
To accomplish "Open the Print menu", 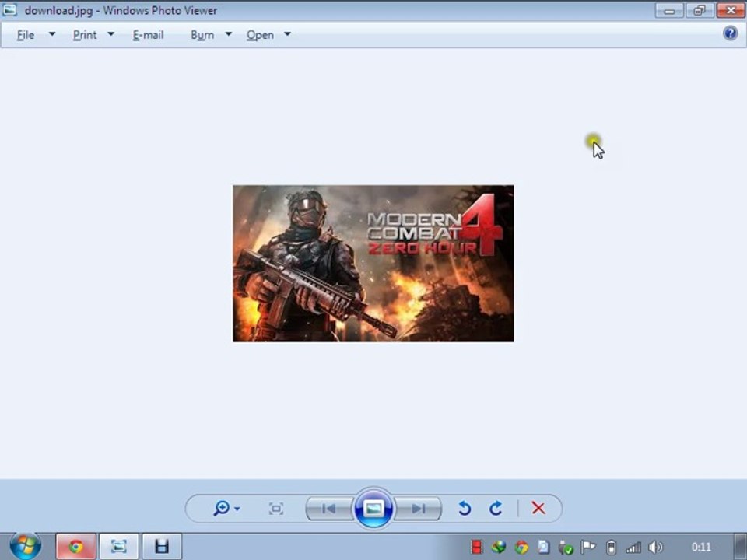I will point(85,35).
